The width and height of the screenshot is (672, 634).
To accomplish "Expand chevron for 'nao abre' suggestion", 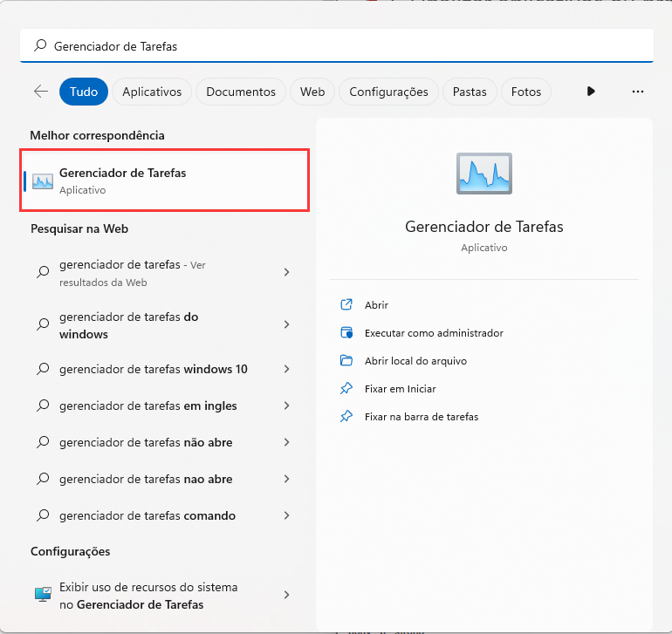I will [x=287, y=479].
